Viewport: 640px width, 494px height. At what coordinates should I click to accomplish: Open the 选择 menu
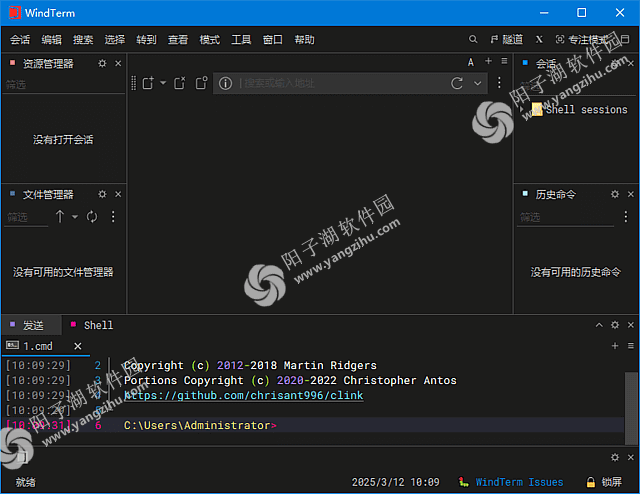[115, 40]
